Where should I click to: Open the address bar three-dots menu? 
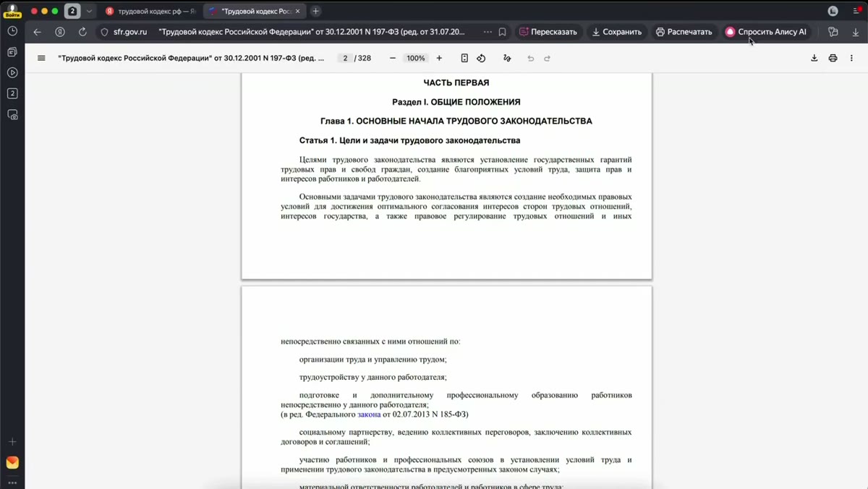click(x=488, y=32)
